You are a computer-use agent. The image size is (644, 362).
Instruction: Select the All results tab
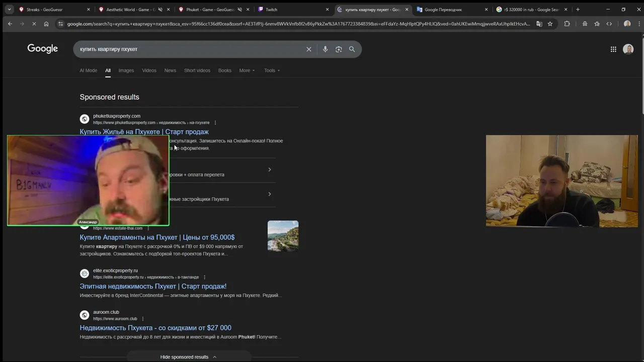[x=108, y=70]
